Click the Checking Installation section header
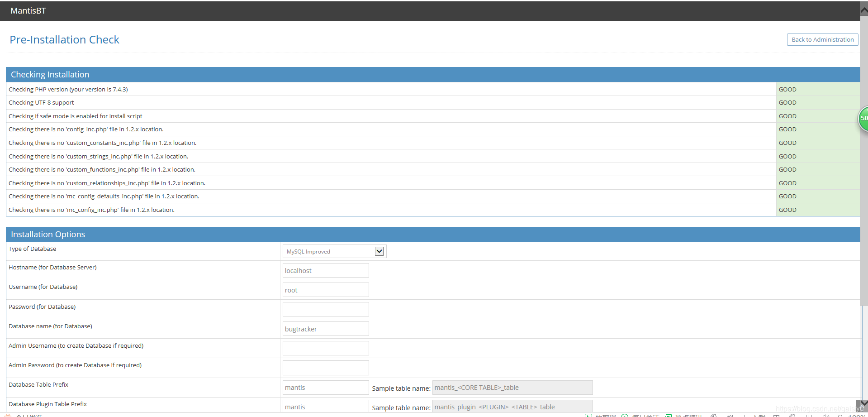 (x=433, y=75)
